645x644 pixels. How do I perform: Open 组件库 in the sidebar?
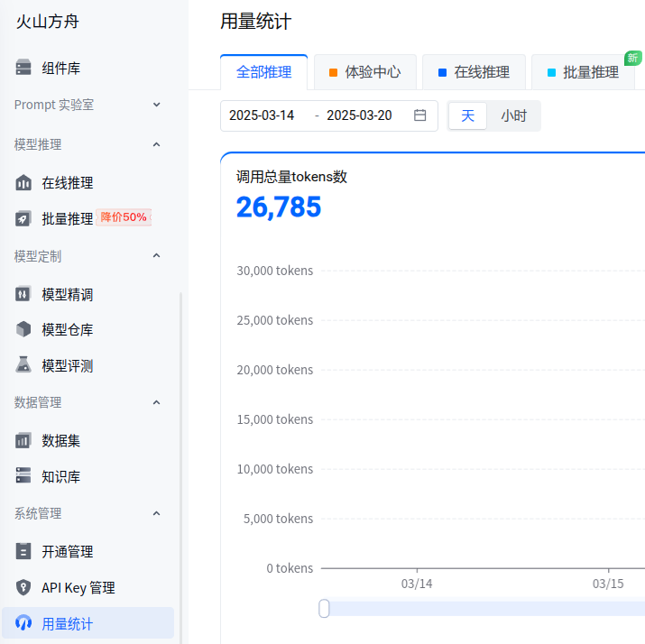(x=60, y=68)
